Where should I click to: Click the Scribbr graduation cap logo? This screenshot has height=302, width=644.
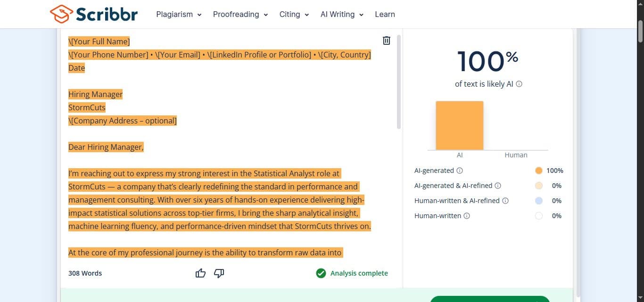point(60,14)
